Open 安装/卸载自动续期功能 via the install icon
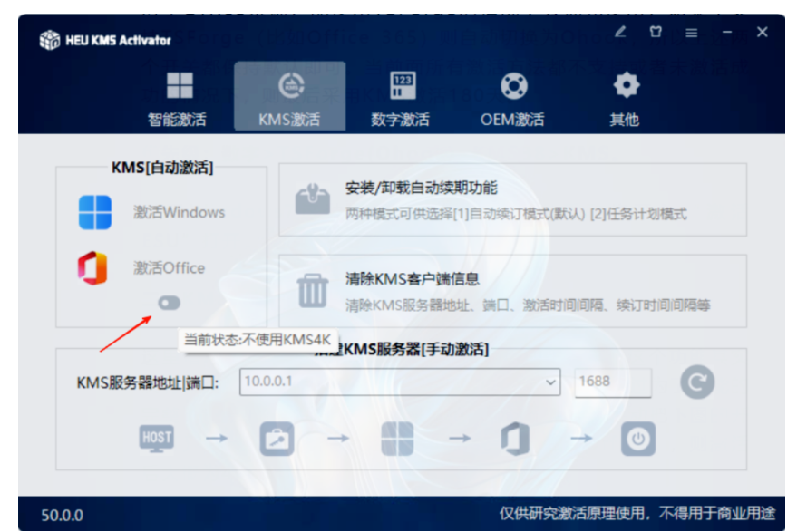 (x=313, y=199)
